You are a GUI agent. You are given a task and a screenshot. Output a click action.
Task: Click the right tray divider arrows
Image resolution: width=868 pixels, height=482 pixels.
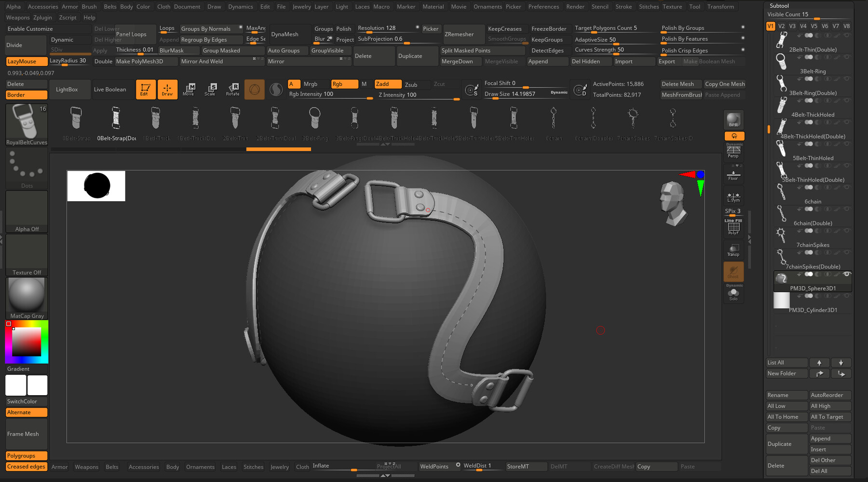[749, 239]
